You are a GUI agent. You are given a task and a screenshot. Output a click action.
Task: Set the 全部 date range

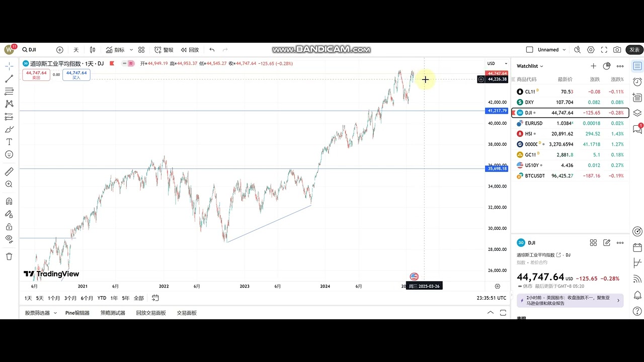[x=138, y=298]
